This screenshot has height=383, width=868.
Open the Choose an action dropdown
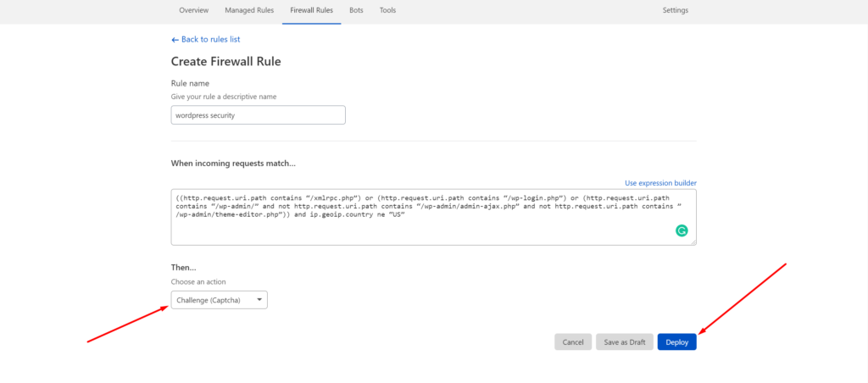(220, 300)
